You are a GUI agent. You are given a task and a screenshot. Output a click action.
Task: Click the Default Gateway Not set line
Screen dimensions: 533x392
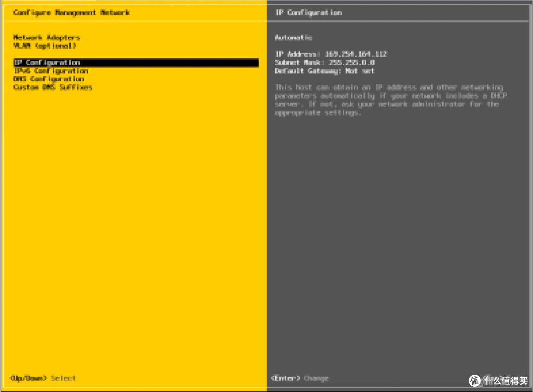click(x=324, y=71)
